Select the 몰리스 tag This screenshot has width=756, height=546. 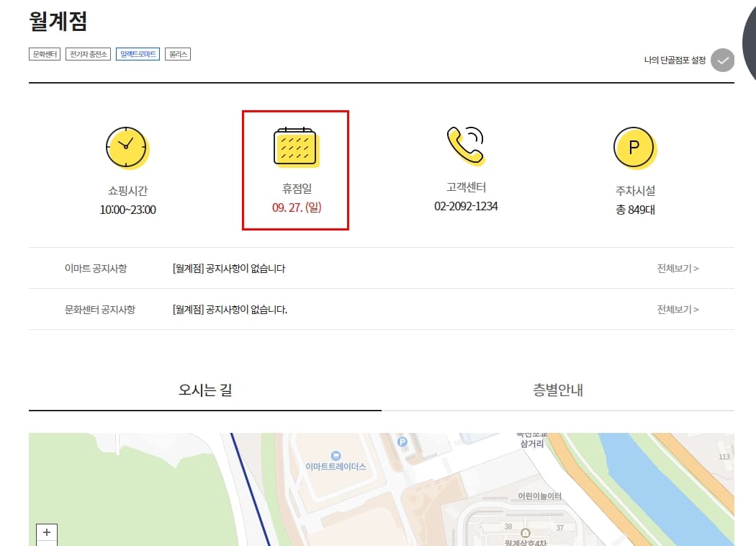[x=178, y=54]
